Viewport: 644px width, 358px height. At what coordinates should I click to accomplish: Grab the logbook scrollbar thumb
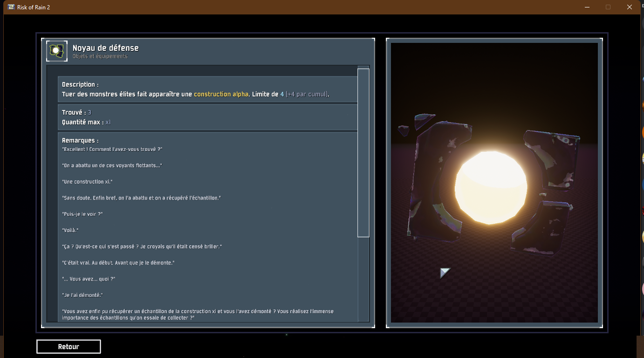(x=363, y=152)
